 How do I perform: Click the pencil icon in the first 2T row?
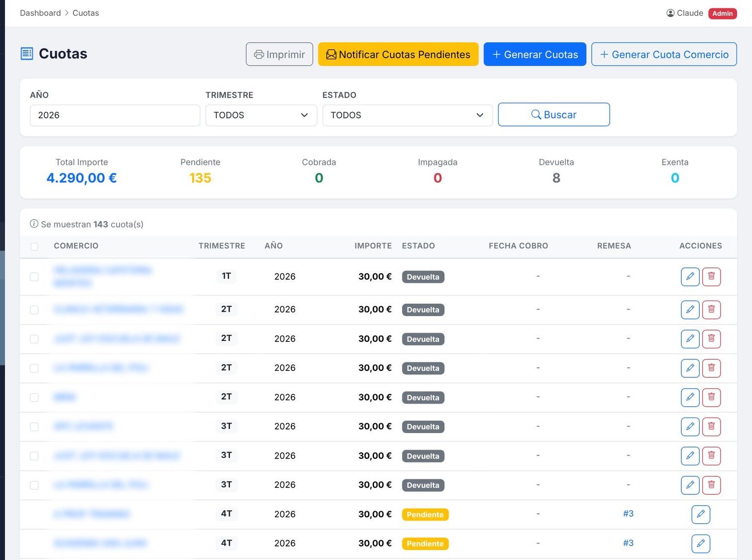pyautogui.click(x=690, y=310)
